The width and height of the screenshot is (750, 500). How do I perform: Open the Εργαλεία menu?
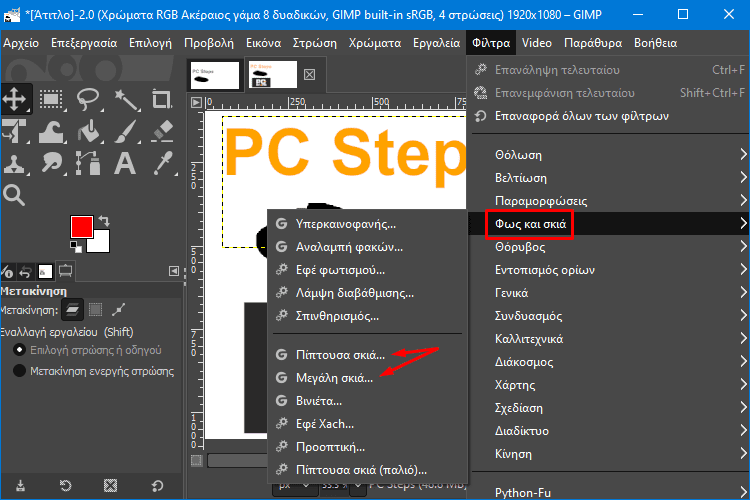tap(436, 43)
